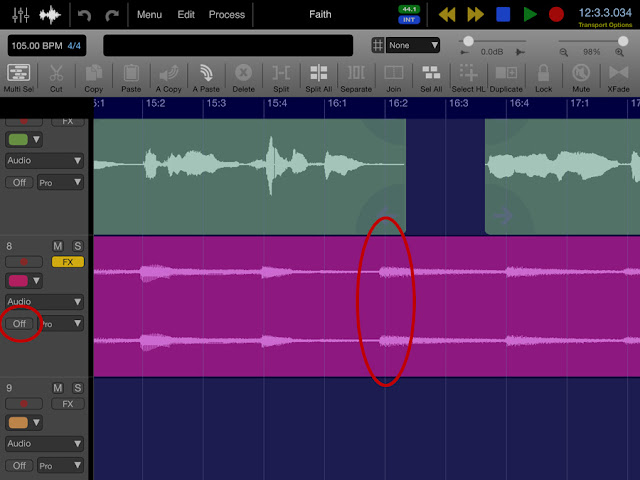Click the green color swatch on top track

click(x=18, y=140)
